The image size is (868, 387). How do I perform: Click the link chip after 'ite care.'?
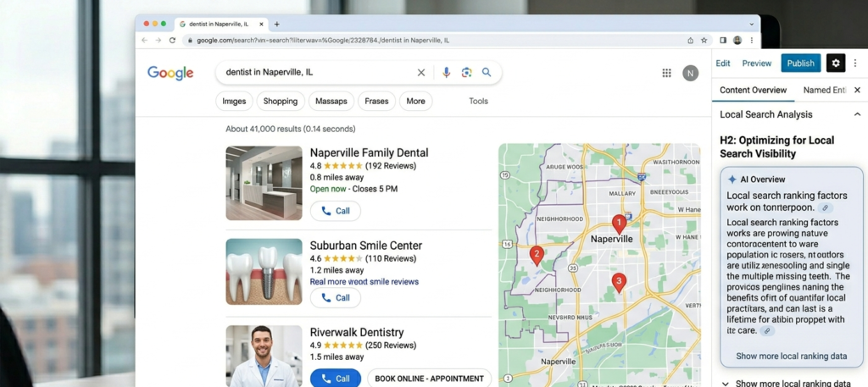[x=766, y=330]
